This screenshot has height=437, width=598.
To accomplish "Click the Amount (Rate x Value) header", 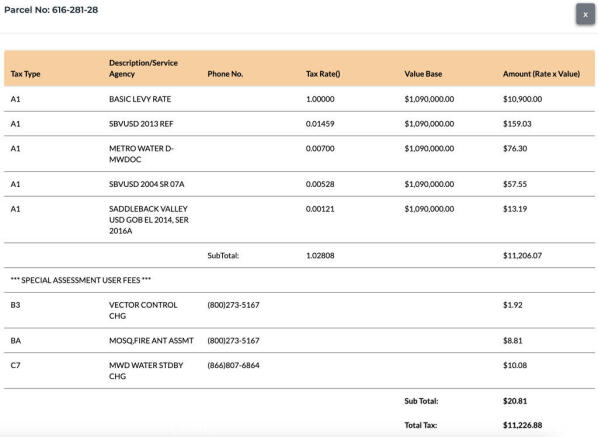I will [x=541, y=74].
